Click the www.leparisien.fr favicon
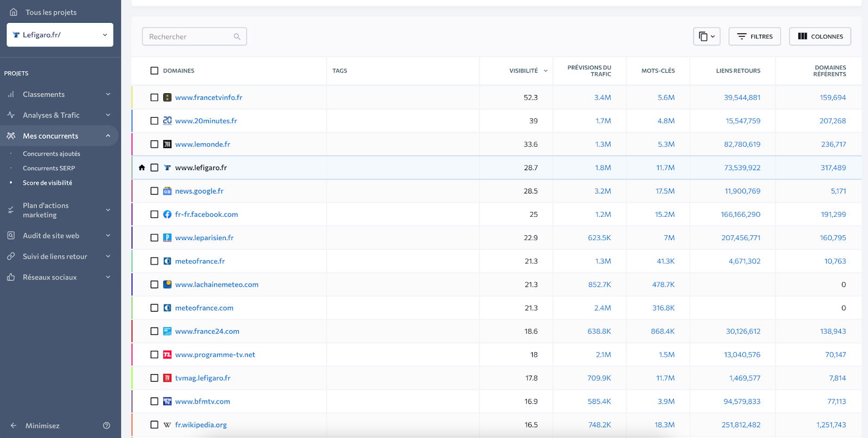868x438 pixels. pos(167,237)
